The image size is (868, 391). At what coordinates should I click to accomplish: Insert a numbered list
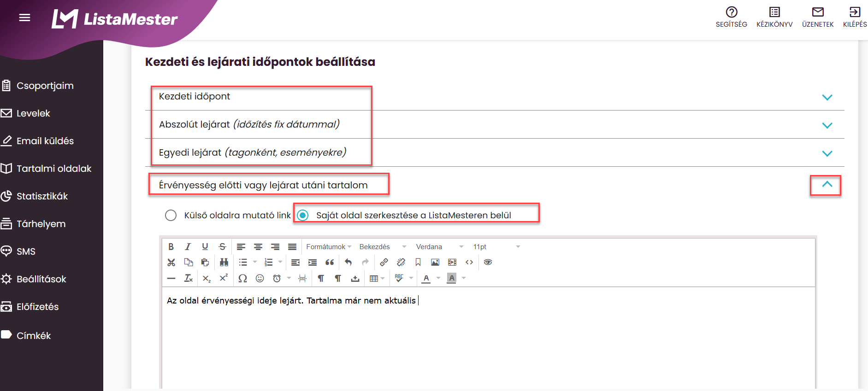point(268,263)
